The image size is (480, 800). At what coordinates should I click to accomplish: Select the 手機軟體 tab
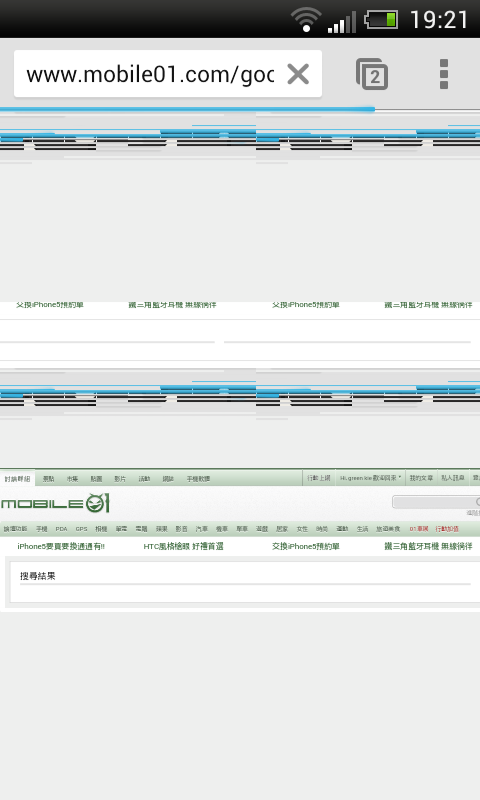click(198, 479)
